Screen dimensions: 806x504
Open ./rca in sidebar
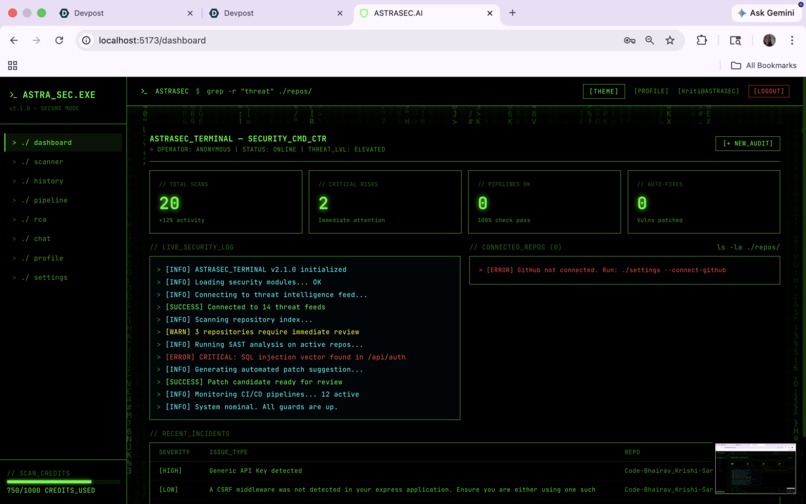63,220
